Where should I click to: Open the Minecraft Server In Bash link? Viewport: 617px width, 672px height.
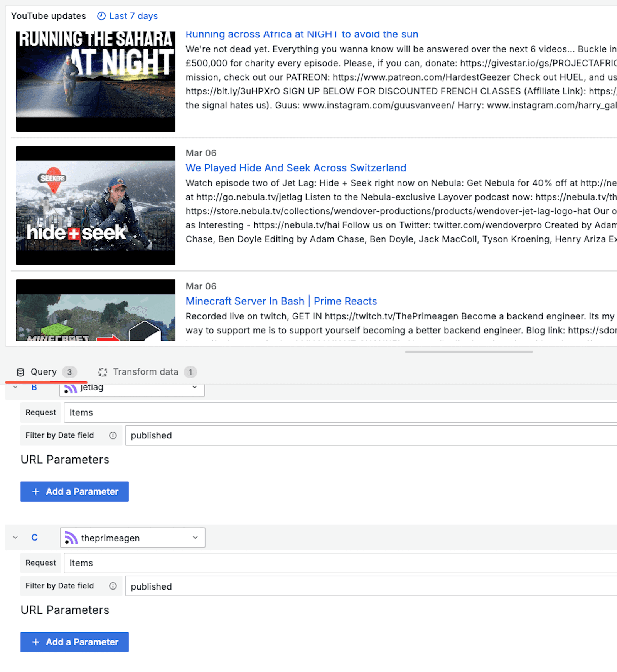(x=281, y=301)
